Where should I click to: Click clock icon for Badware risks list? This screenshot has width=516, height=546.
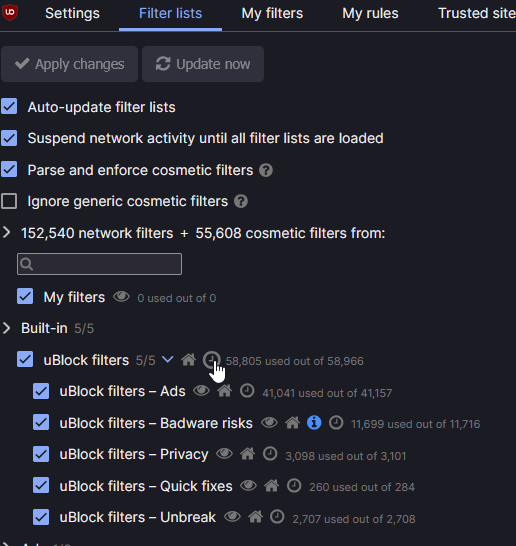coord(336,423)
